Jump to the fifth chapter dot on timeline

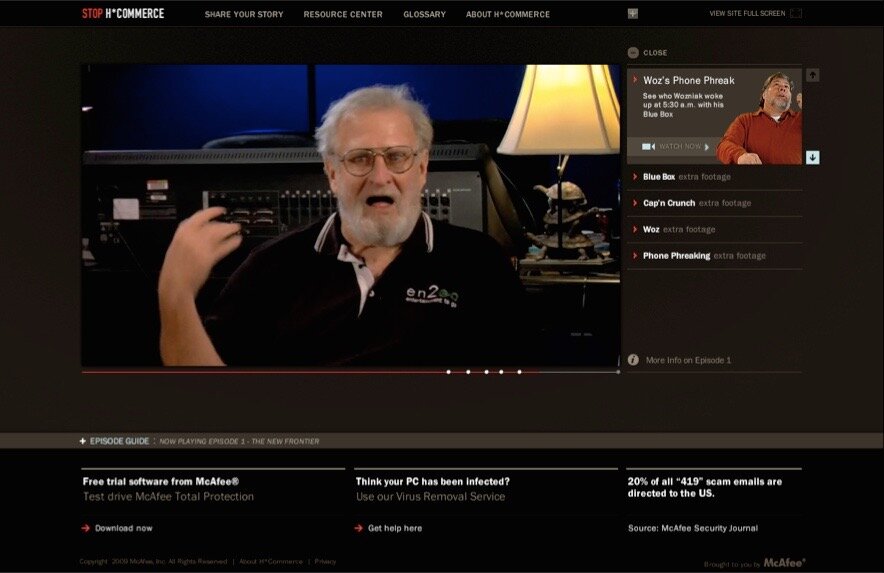(x=519, y=372)
